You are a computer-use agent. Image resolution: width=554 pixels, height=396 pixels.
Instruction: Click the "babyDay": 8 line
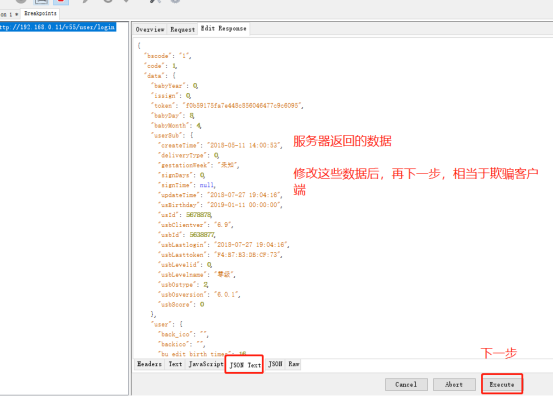173,115
